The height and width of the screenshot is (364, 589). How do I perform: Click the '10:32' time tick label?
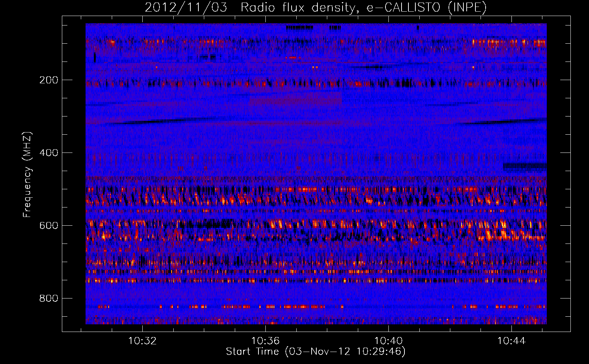[142, 341]
